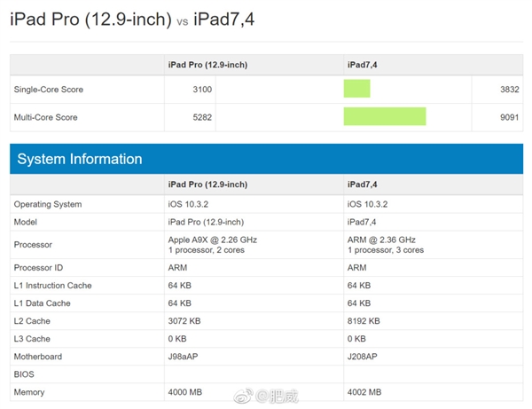Select System Information table's "iPad7,4" column header
The height and width of the screenshot is (409, 532).
[362, 185]
